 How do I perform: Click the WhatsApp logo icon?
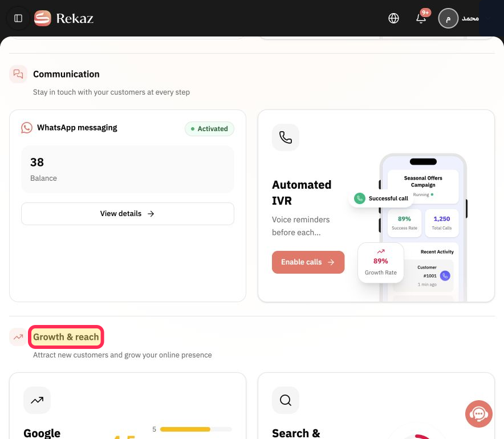tap(27, 128)
